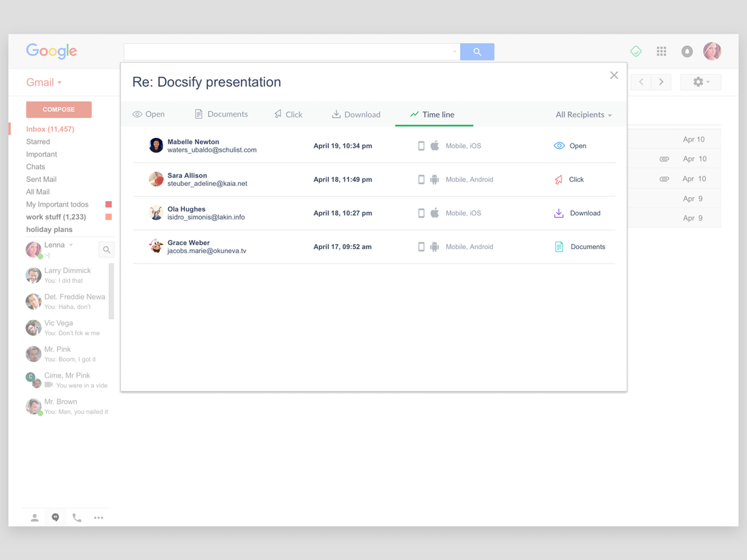
Task: Select the Time line tab
Action: pos(433,115)
